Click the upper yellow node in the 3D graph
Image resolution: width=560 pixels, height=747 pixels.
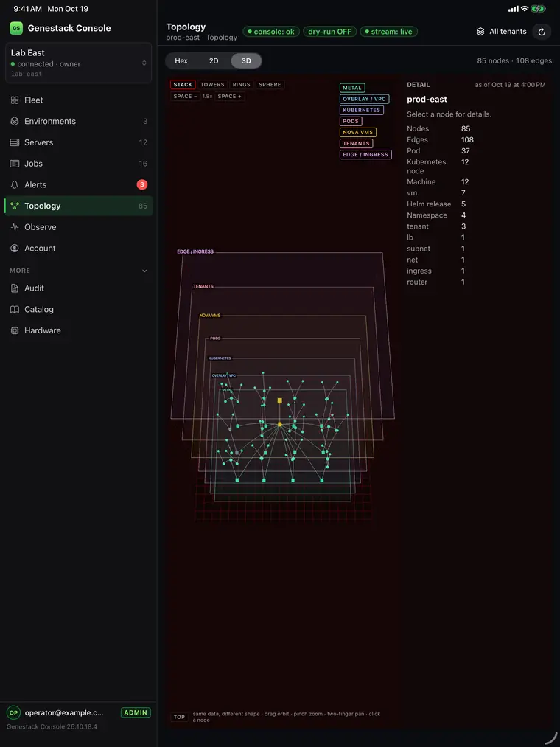(x=279, y=401)
